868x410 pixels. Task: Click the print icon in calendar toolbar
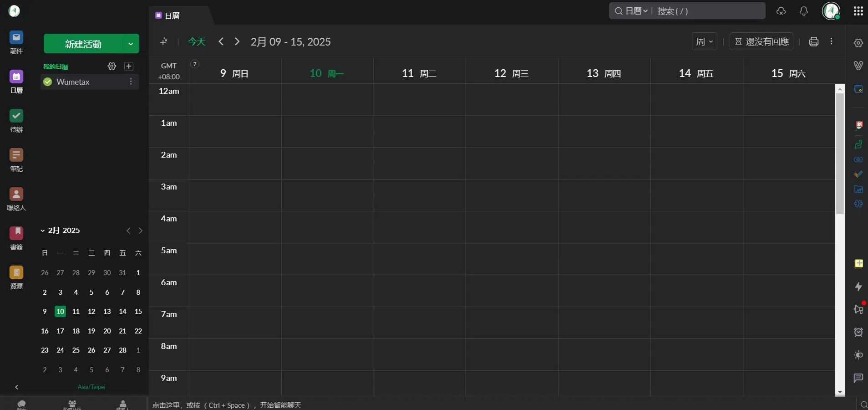click(x=814, y=42)
